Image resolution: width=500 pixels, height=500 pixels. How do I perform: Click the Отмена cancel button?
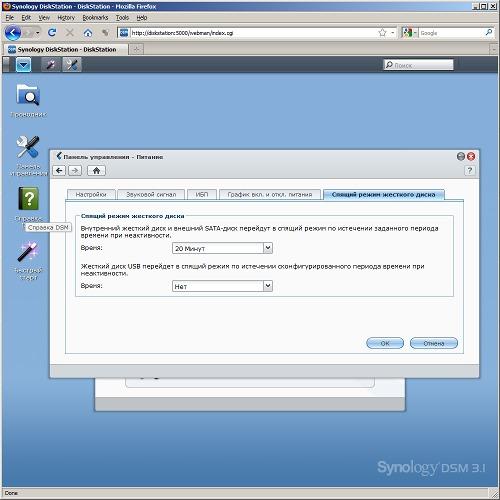(x=434, y=343)
